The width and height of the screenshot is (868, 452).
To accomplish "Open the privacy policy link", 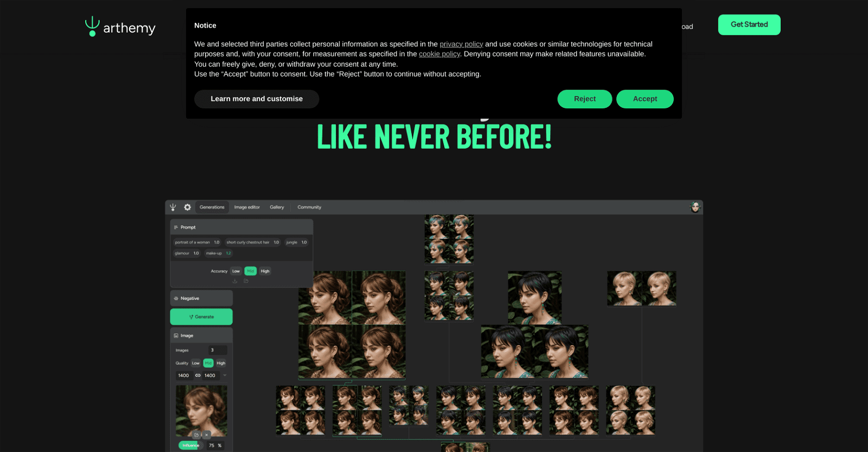I will pyautogui.click(x=461, y=44).
